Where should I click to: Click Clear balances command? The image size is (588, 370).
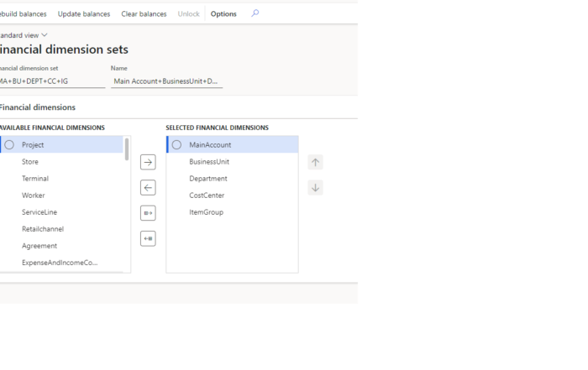pos(144,14)
